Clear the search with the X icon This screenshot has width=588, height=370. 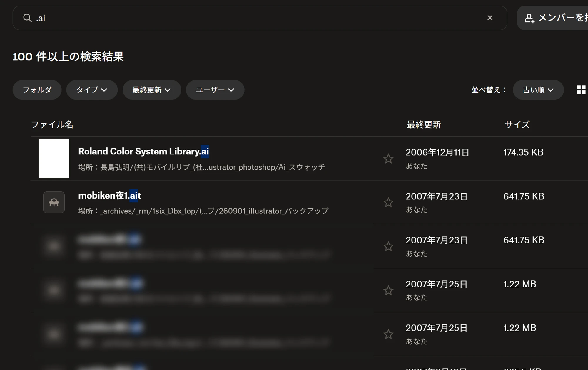(x=490, y=18)
